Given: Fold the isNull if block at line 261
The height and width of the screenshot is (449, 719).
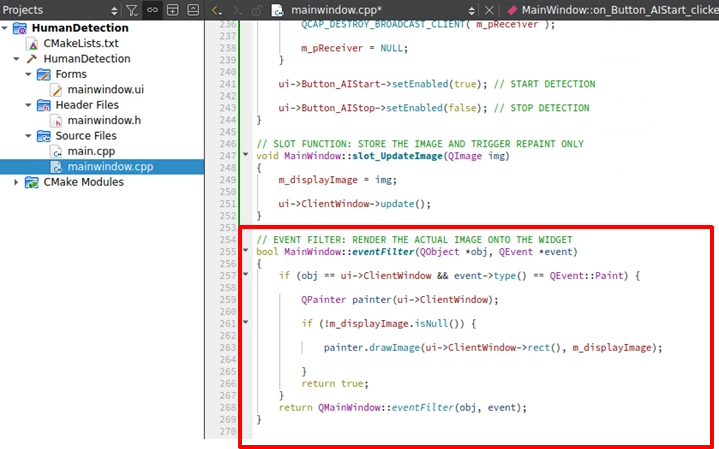Looking at the screenshot, I should (x=246, y=322).
